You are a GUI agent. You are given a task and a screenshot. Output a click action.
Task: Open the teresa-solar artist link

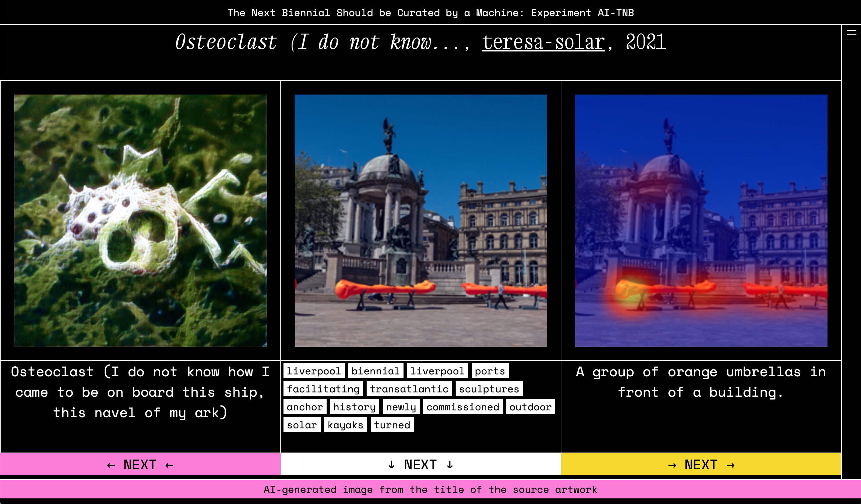(x=543, y=42)
